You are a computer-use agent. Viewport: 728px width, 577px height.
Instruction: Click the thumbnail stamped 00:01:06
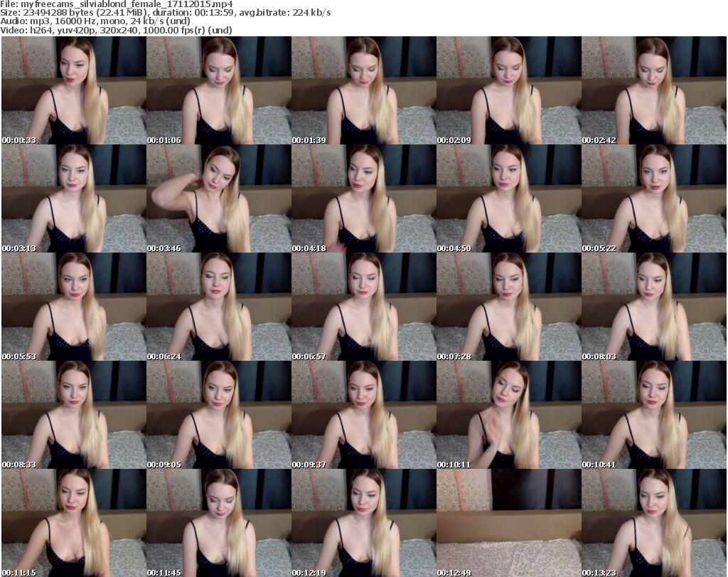click(219, 90)
